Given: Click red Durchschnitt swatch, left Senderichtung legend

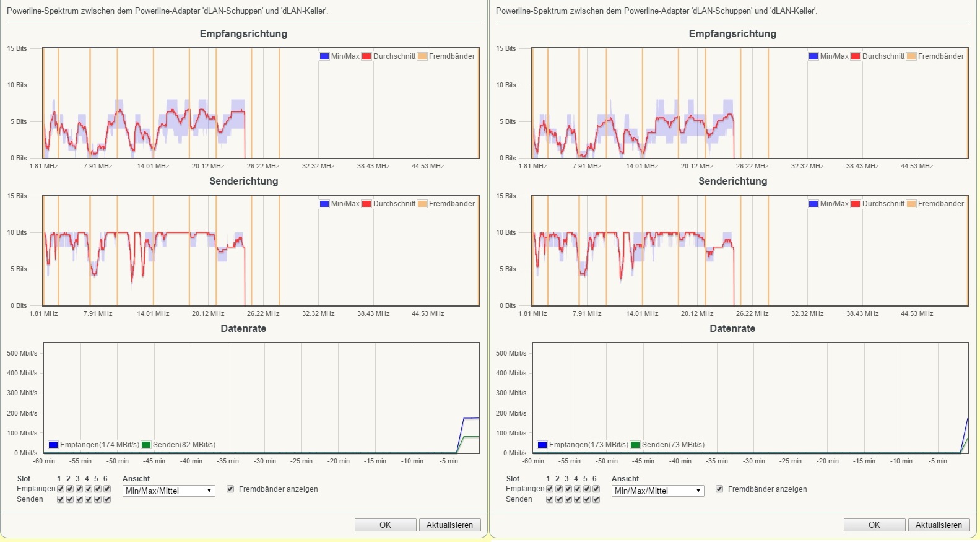Looking at the screenshot, I should (x=366, y=204).
